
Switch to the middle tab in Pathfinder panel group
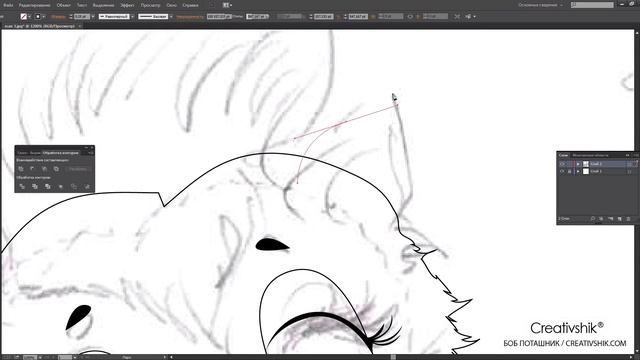(35, 153)
